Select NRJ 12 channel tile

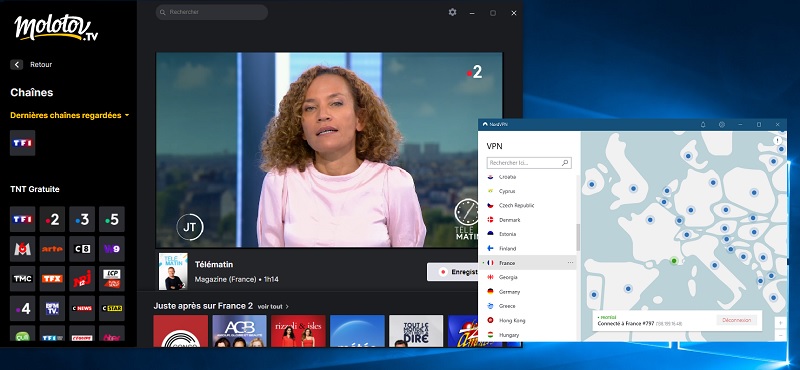82,279
